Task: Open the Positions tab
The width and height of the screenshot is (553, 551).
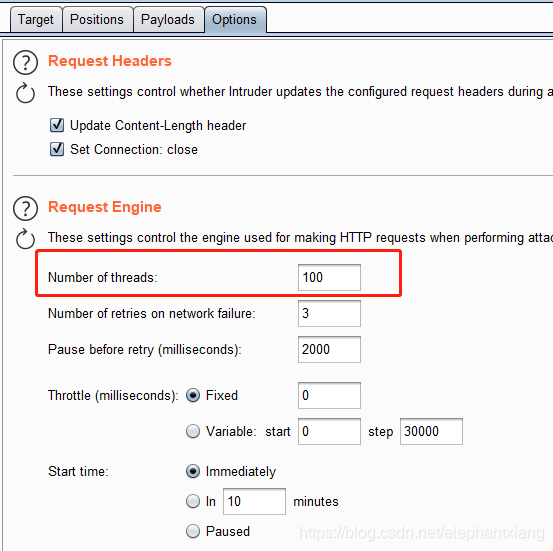Action: [97, 20]
